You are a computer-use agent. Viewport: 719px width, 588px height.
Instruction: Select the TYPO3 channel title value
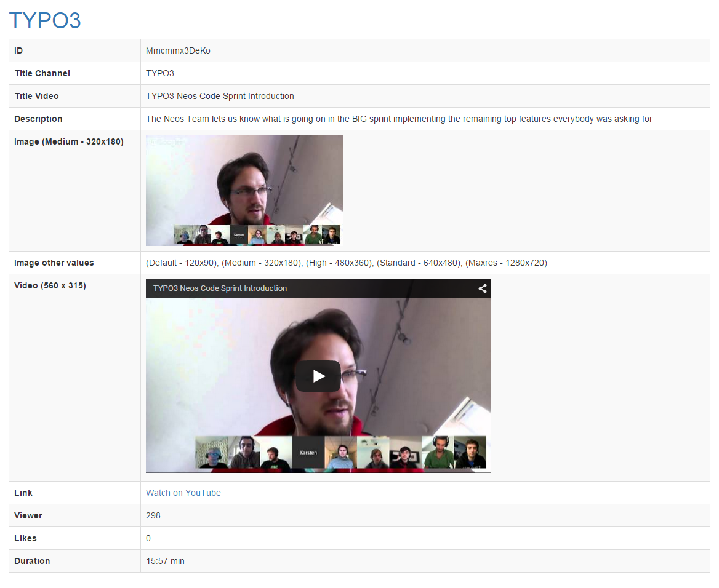pyautogui.click(x=159, y=73)
